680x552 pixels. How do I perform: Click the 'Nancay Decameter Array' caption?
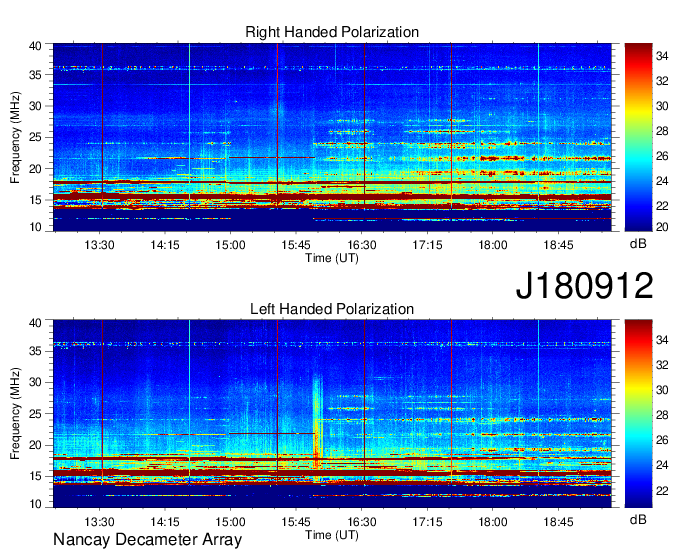click(x=147, y=540)
